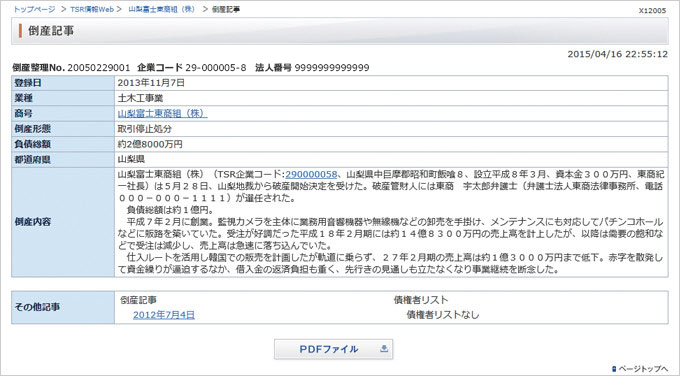The height and width of the screenshot is (376, 680).
Task: Open 山梨富士東商組（株） breadcrumb link
Action: (x=162, y=9)
